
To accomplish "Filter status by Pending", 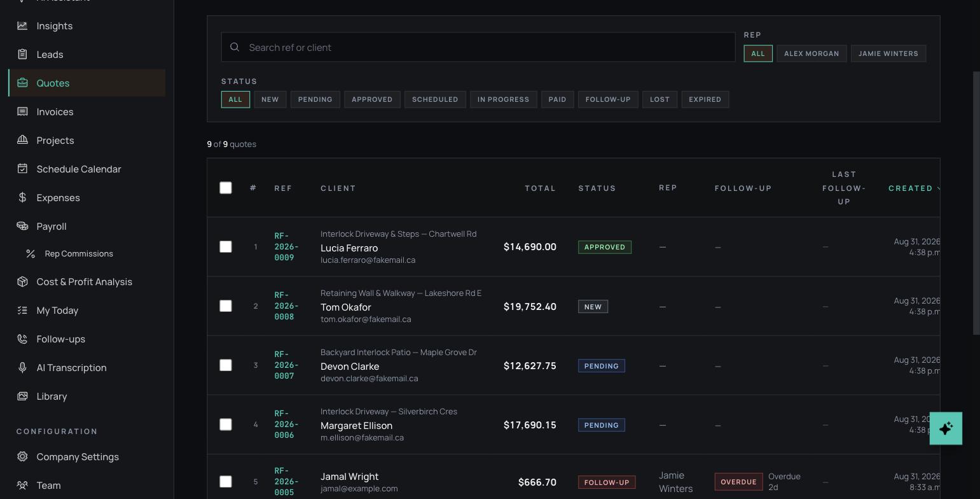I will click(x=315, y=99).
